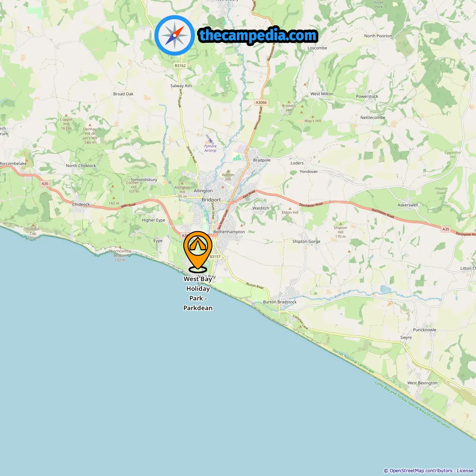Click the A3066 road shield
476x476 pixels.
[x=261, y=102]
